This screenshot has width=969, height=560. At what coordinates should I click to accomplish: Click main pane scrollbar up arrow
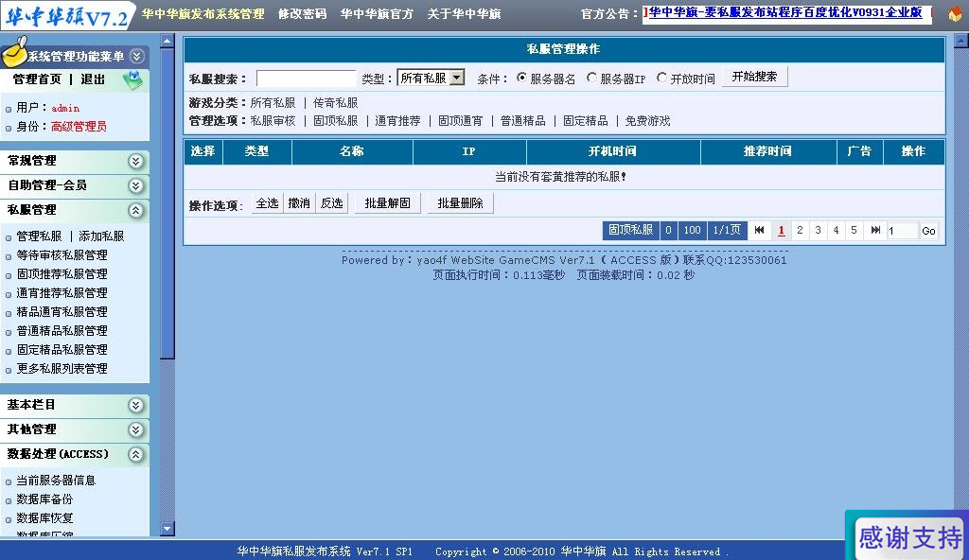[961, 42]
